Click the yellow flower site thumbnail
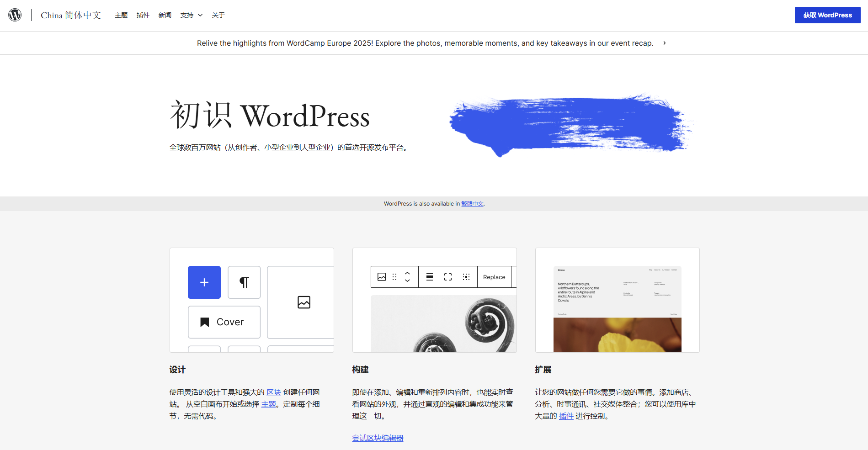Image resolution: width=868 pixels, height=450 pixels. click(617, 334)
